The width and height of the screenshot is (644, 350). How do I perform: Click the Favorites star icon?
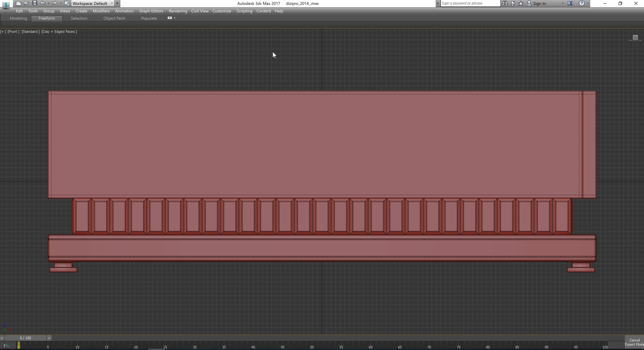pos(521,3)
